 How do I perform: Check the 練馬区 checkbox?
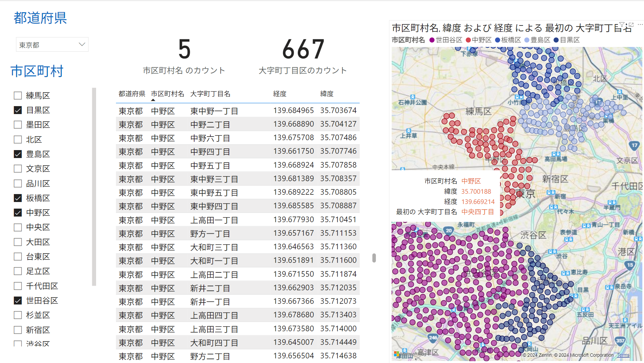[18, 96]
